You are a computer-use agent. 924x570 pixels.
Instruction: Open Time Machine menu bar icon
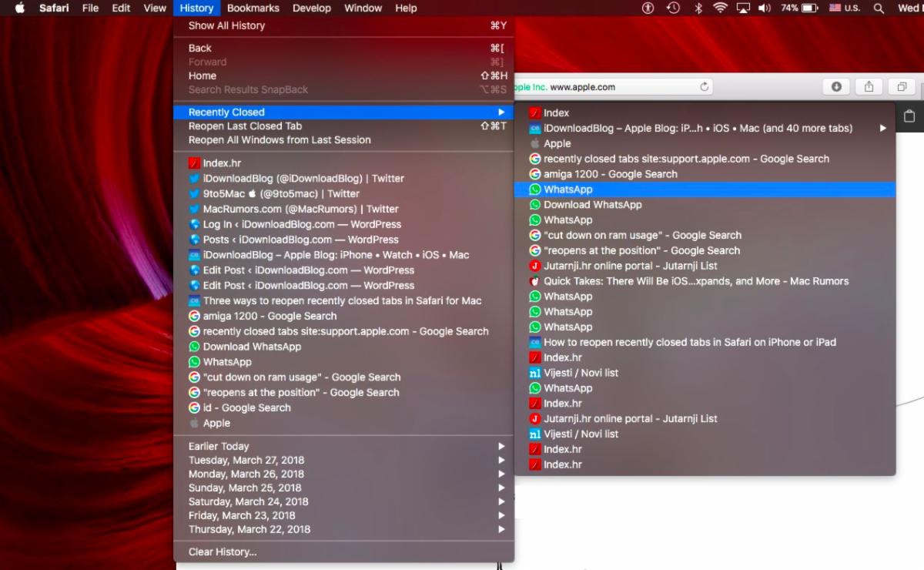pyautogui.click(x=673, y=8)
